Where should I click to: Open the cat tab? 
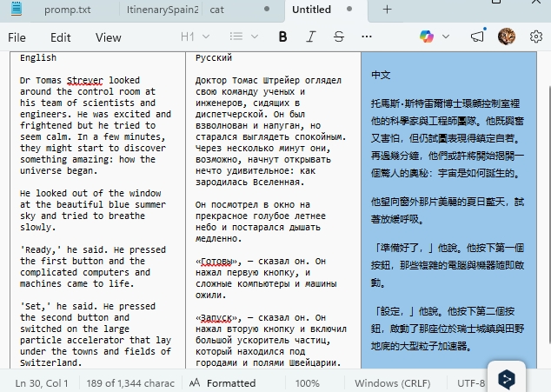click(216, 10)
